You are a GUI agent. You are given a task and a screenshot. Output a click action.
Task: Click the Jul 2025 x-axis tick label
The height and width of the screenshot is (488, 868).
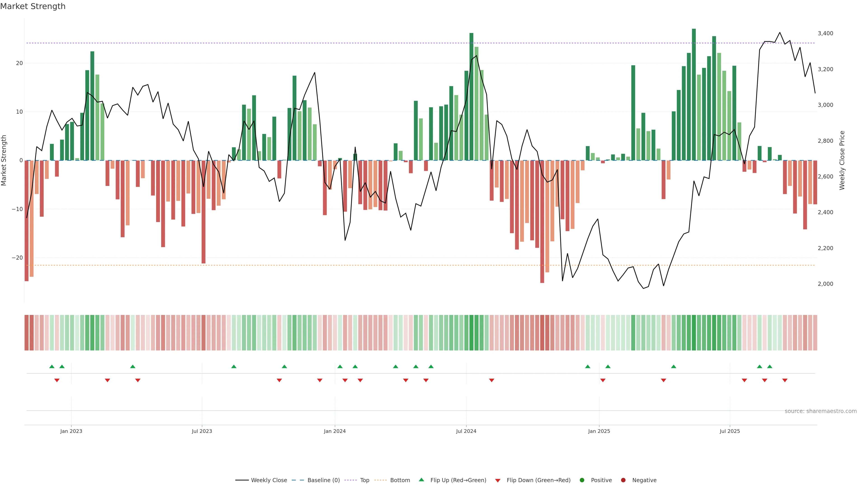click(x=729, y=431)
